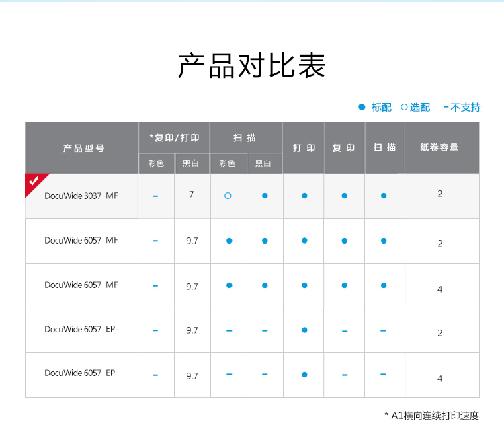Click the 纸卷容量 column header

coord(439,147)
